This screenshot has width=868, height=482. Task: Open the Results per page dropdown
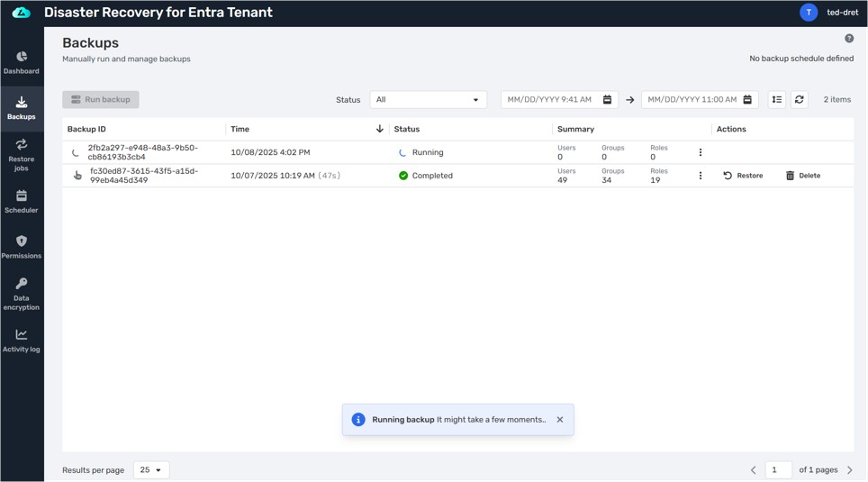pos(151,469)
